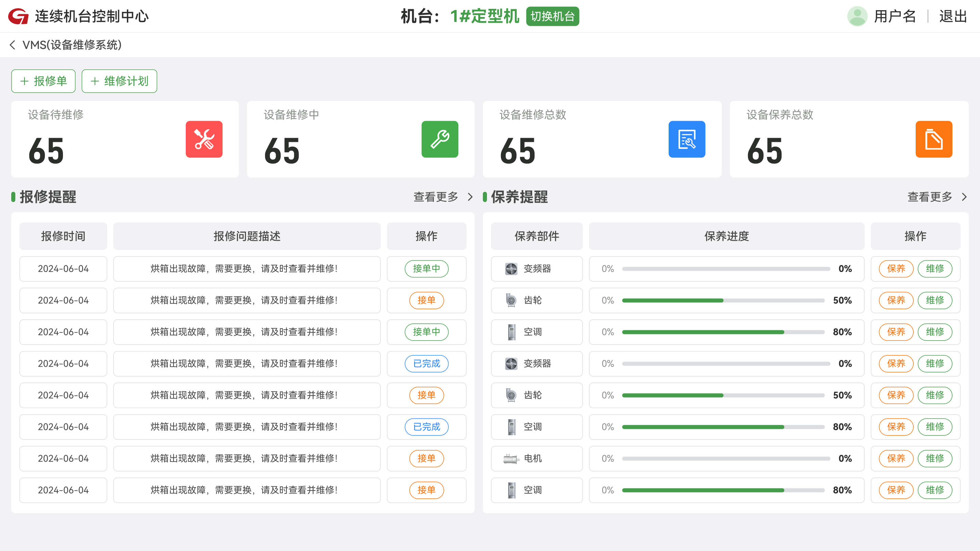Screen dimensions: 980x551
Task: Select the 报修时间 column header
Action: point(63,236)
